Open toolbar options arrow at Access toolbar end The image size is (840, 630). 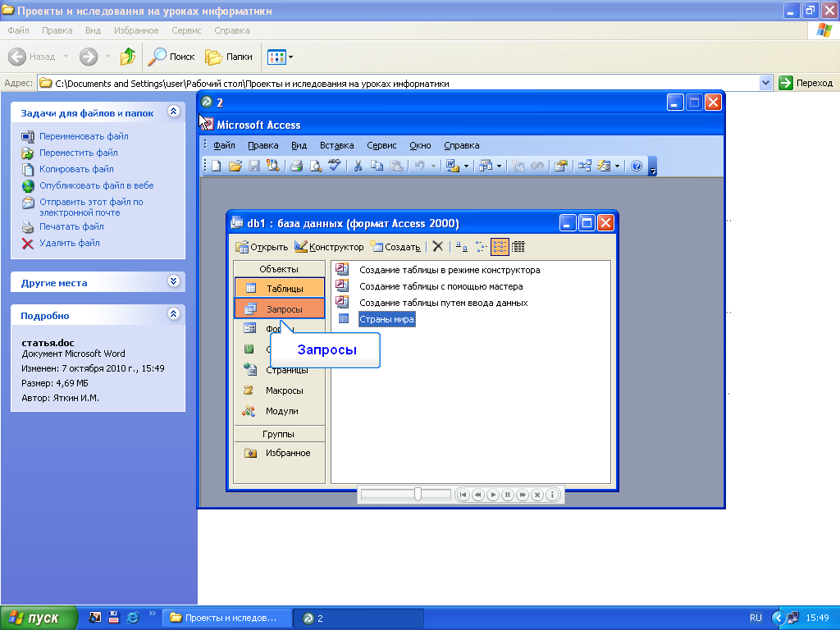coord(652,166)
